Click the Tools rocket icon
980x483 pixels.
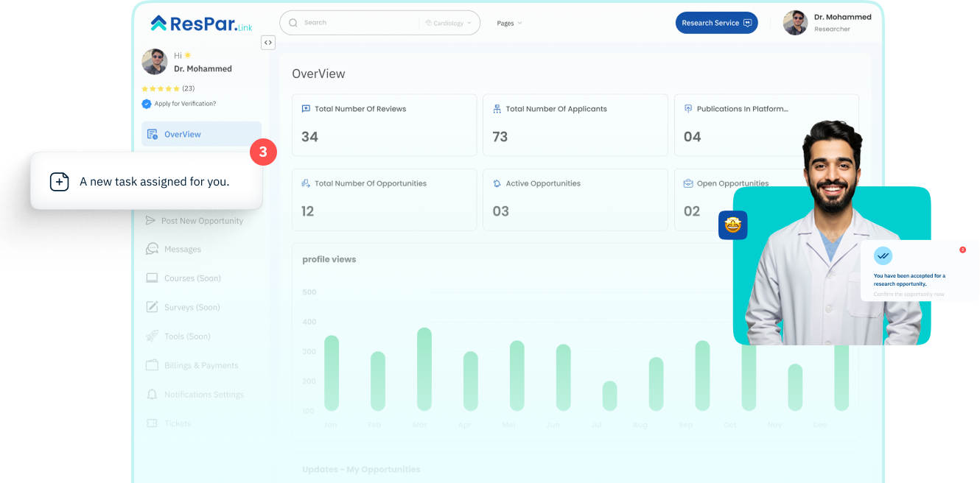coord(152,336)
